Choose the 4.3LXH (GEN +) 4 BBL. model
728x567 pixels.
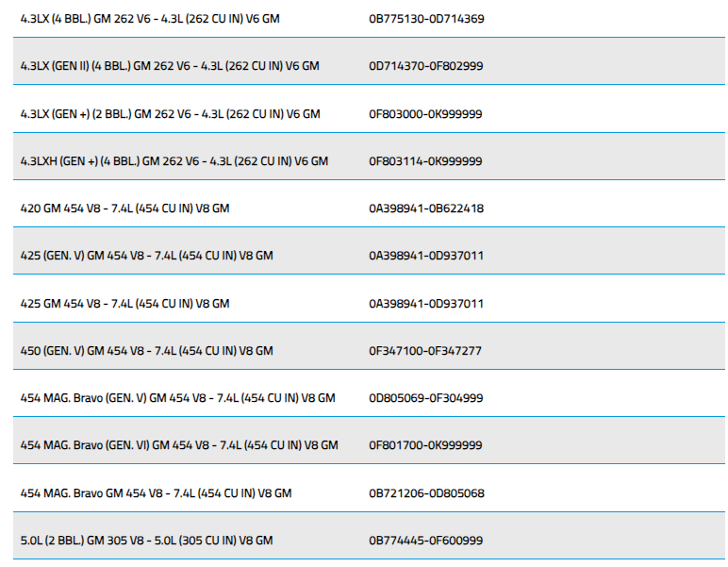[174, 161]
